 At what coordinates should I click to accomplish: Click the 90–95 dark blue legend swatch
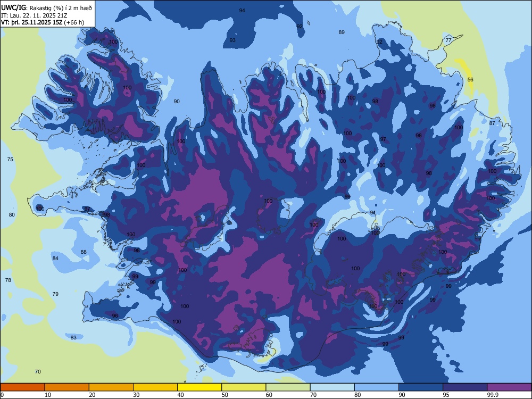pyautogui.click(x=421, y=387)
